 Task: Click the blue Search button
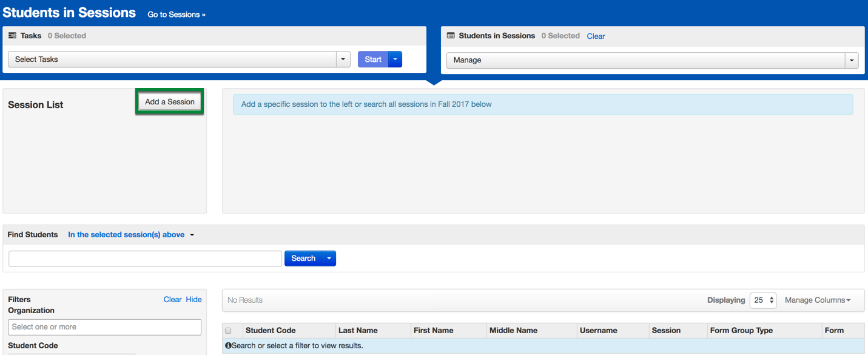303,259
